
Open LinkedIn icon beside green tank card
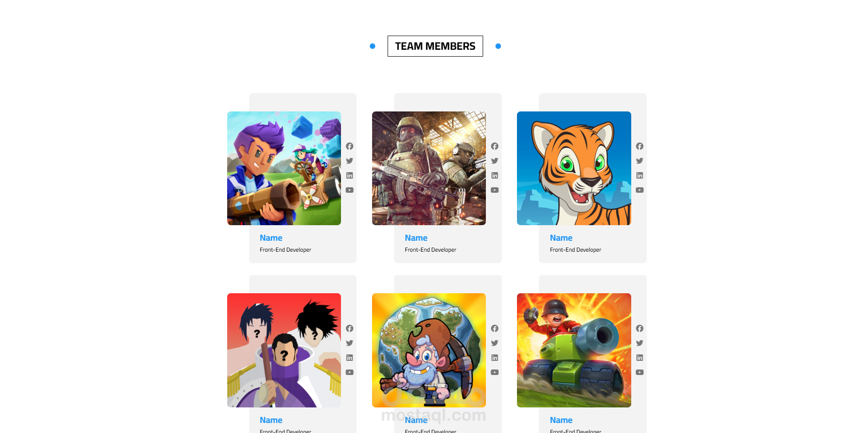pyautogui.click(x=639, y=358)
